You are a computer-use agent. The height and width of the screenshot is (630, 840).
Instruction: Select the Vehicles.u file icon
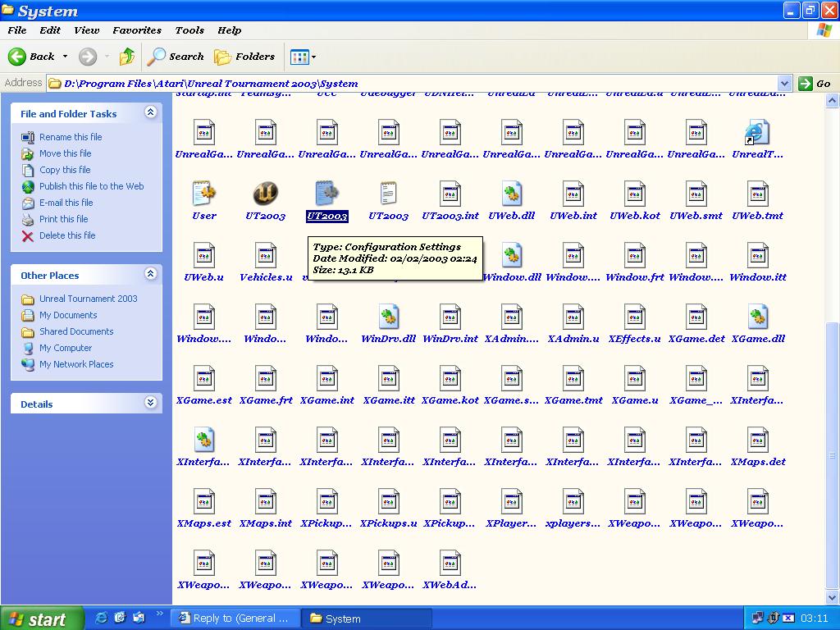pyautogui.click(x=266, y=255)
